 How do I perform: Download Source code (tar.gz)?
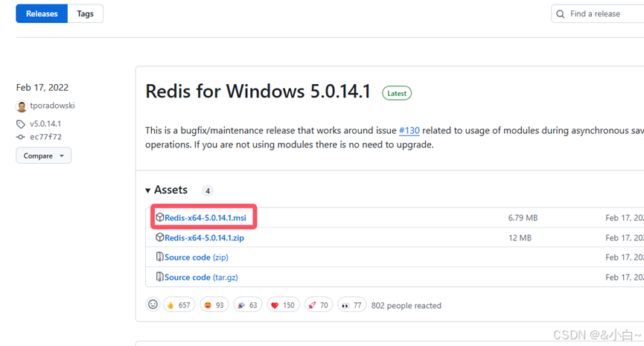pyautogui.click(x=201, y=278)
